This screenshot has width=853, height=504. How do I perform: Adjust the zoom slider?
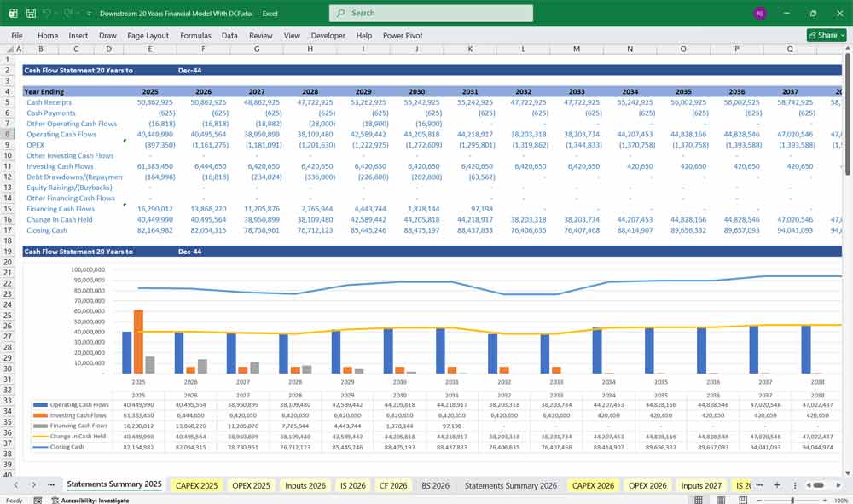tap(793, 499)
